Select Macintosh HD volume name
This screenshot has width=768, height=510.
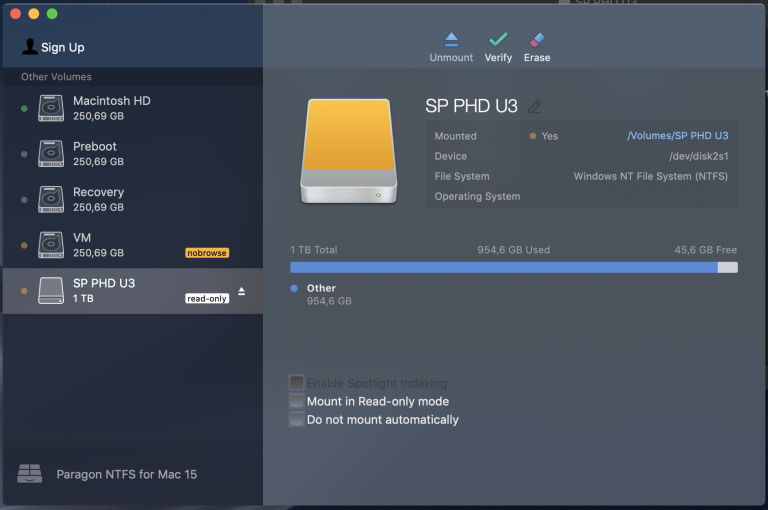tap(112, 101)
